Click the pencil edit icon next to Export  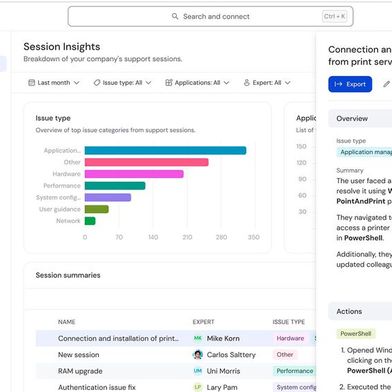[x=387, y=84]
